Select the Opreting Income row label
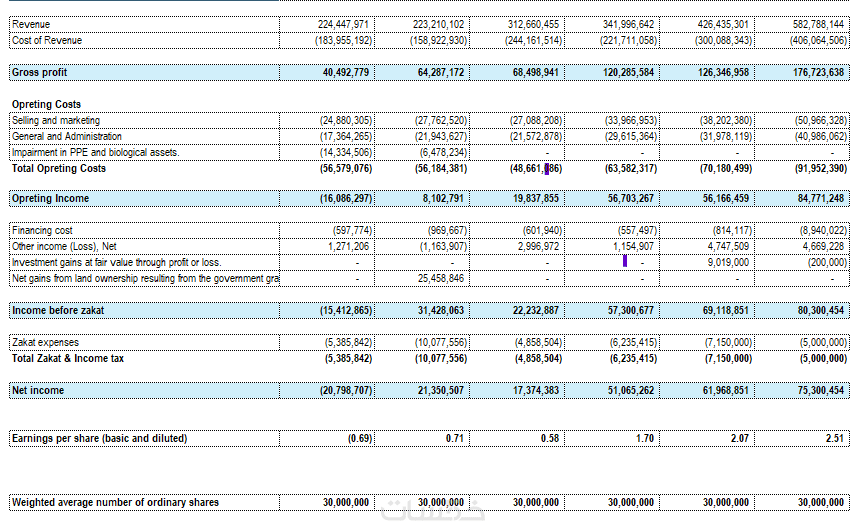The image size is (867, 532). click(50, 199)
